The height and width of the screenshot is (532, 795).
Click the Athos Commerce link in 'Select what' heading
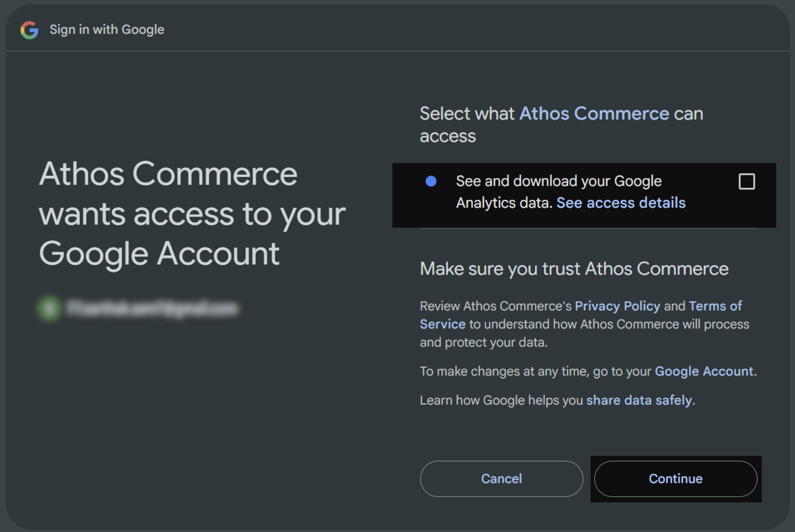pos(594,113)
